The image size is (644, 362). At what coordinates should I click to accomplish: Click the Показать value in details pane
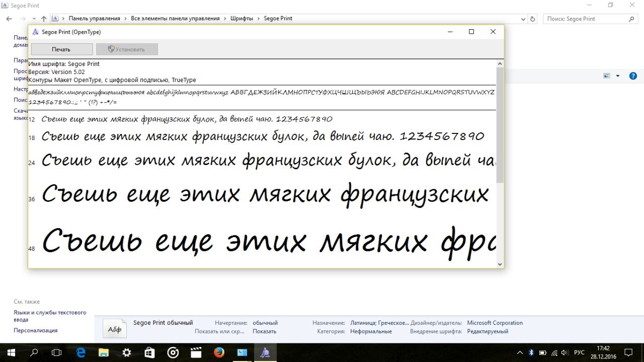(x=264, y=331)
